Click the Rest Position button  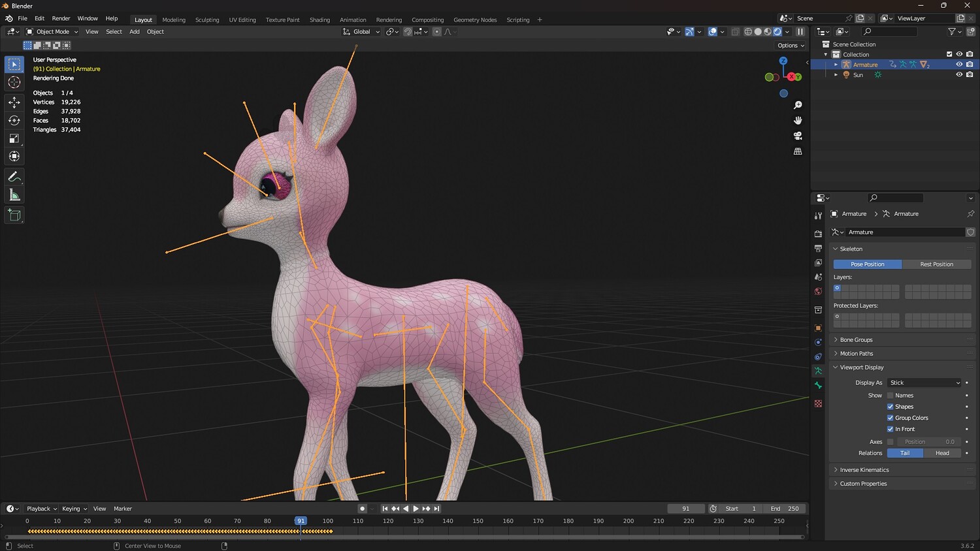936,264
